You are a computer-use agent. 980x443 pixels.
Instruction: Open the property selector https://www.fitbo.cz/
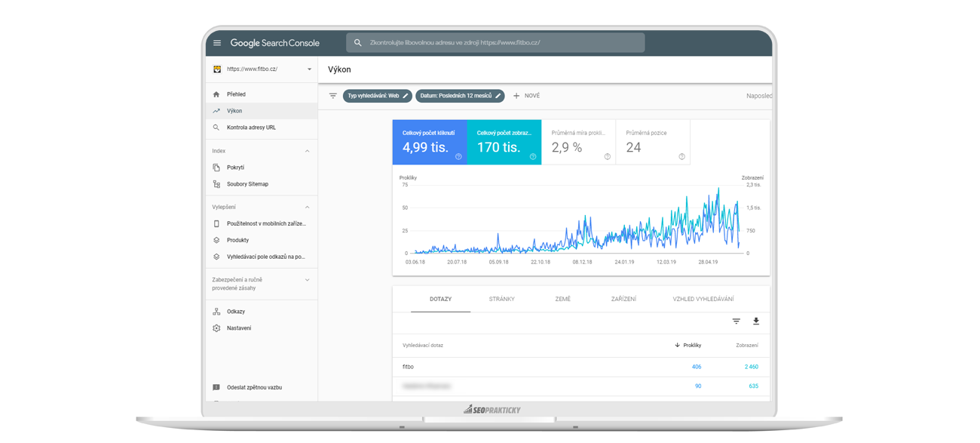262,69
